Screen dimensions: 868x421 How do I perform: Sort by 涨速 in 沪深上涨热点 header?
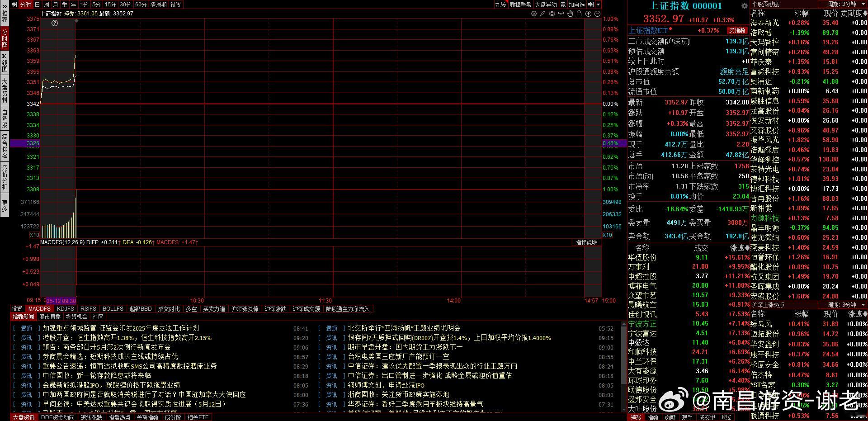857,314
